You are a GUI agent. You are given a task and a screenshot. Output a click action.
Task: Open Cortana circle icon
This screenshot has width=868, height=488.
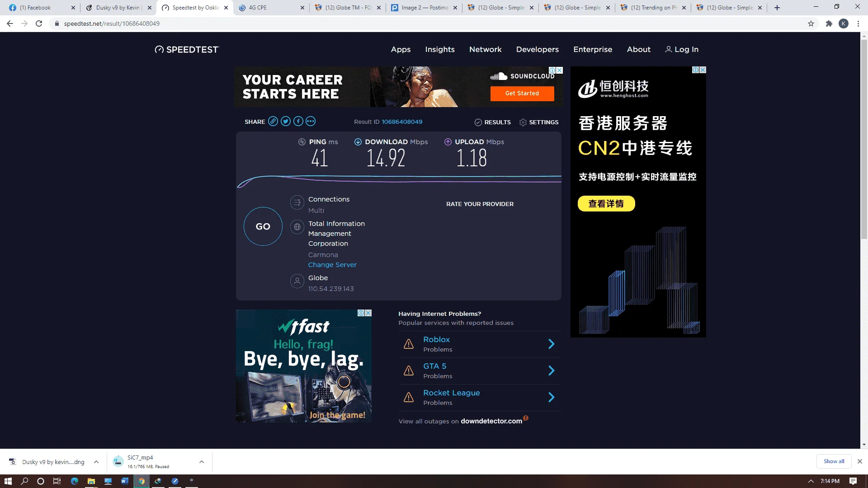[41, 481]
